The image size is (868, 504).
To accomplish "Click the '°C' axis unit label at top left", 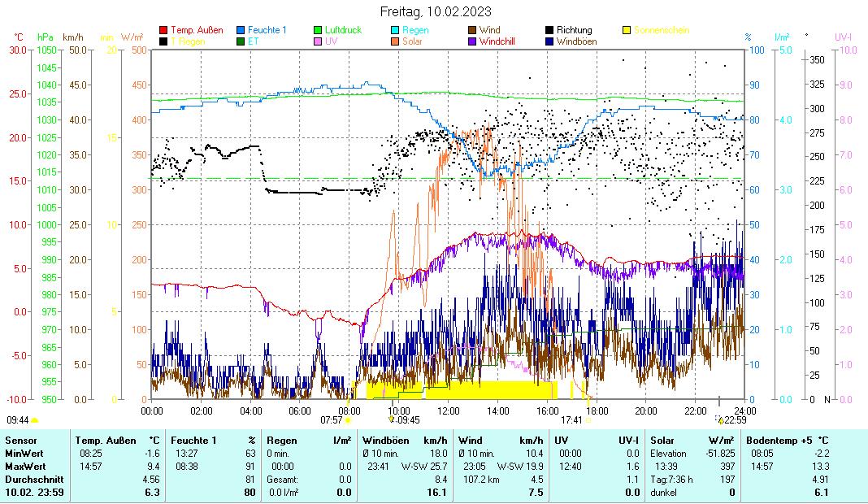I will 19,37.
